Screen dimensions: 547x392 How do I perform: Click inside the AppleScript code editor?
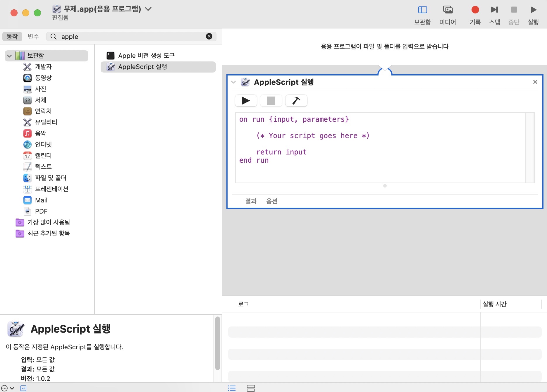(x=380, y=148)
